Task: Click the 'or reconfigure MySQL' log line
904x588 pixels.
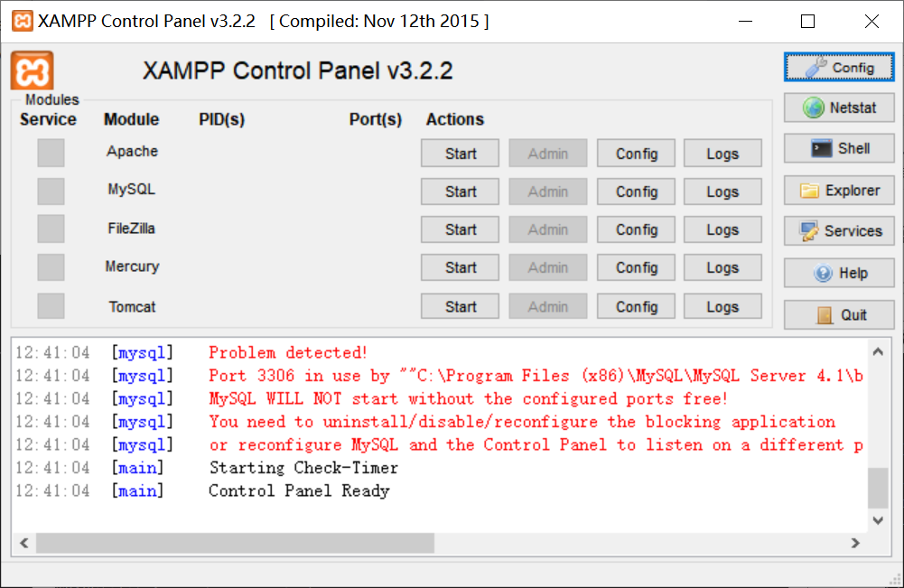Action: point(536,444)
